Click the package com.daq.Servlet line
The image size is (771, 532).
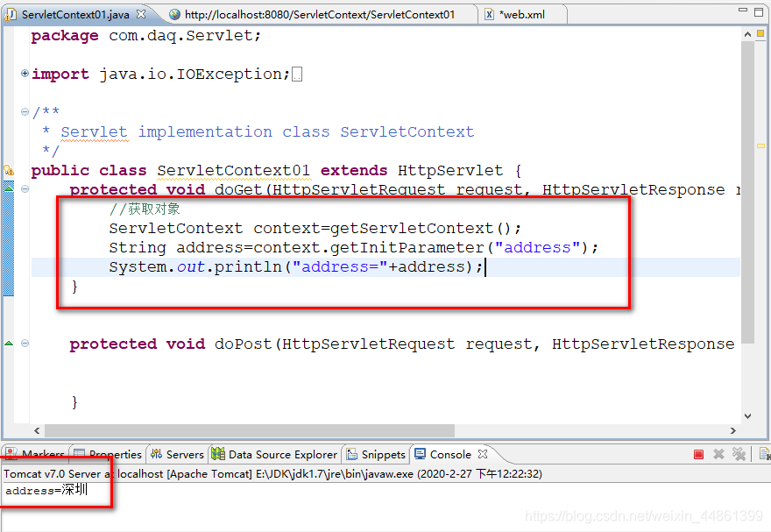tap(145, 36)
